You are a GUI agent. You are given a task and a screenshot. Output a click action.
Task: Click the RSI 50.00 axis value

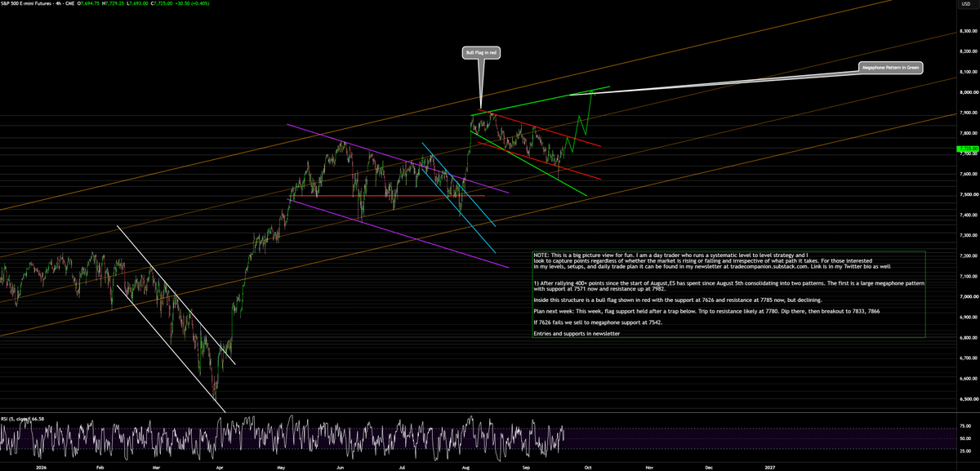tap(967, 438)
